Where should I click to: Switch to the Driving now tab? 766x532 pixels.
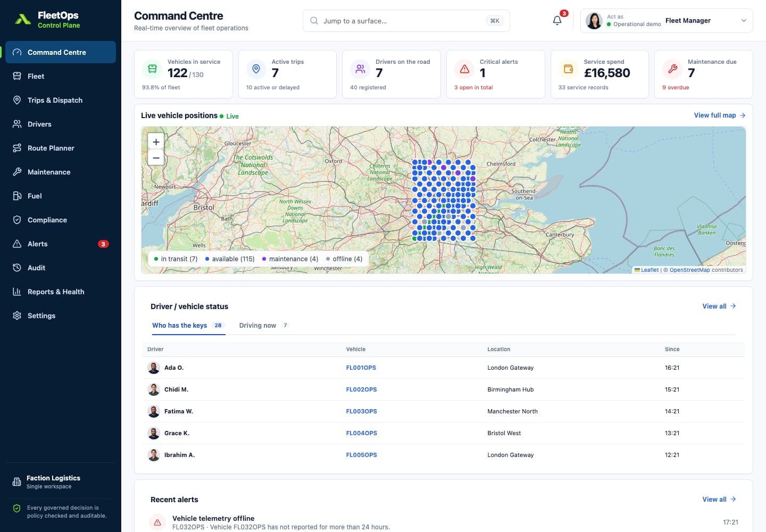[263, 326]
